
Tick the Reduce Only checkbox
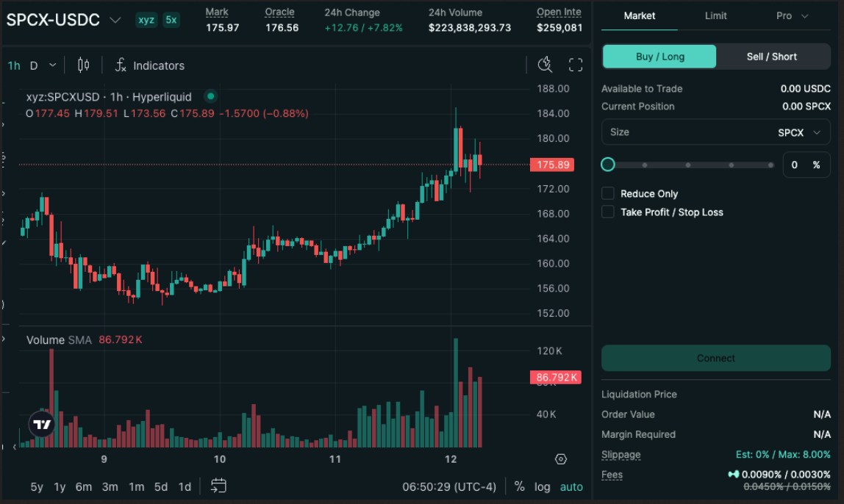pyautogui.click(x=608, y=193)
